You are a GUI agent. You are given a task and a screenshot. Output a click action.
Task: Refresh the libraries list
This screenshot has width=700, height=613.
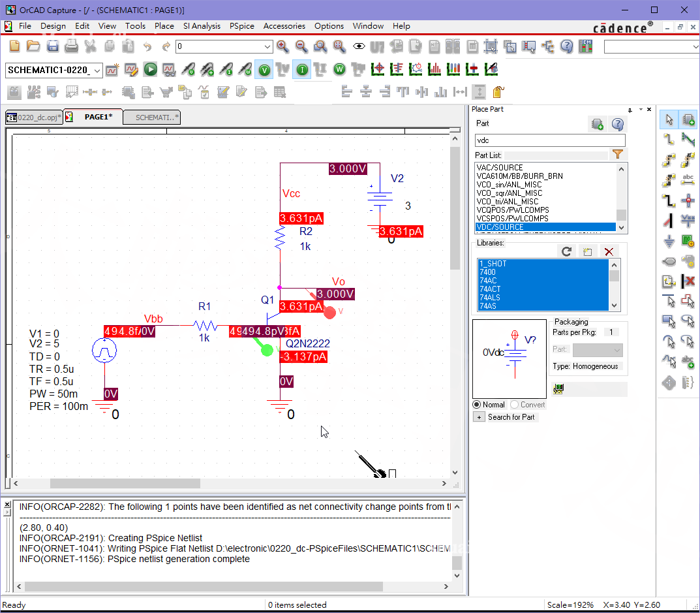[566, 251]
